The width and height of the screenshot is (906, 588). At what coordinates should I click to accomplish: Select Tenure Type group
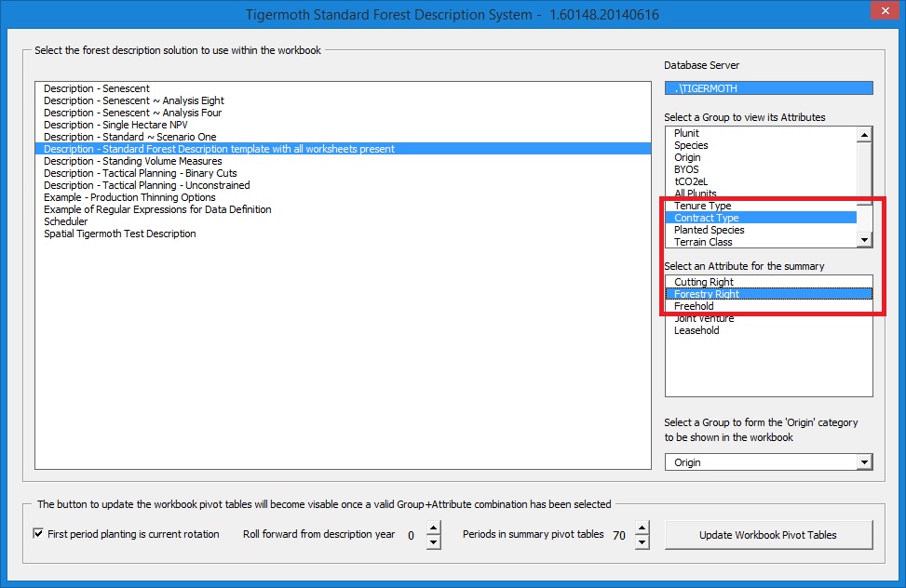(x=761, y=207)
